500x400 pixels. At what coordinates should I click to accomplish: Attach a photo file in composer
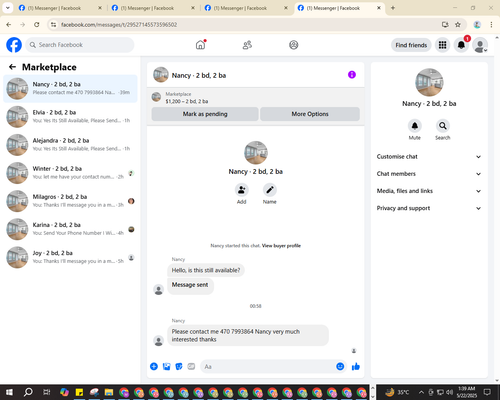(166, 367)
